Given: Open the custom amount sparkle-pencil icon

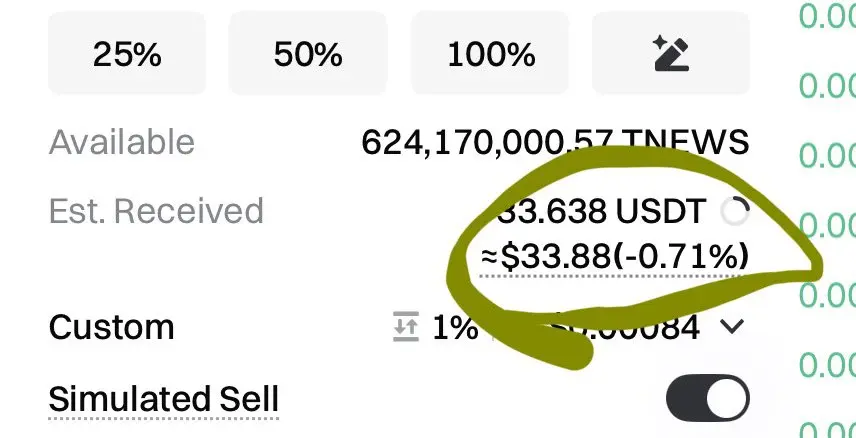Looking at the screenshot, I should tap(670, 54).
